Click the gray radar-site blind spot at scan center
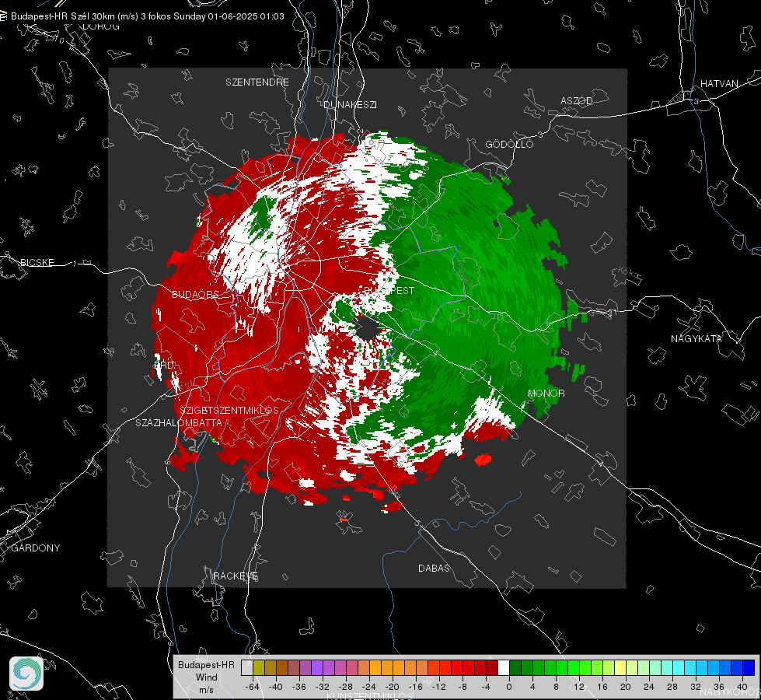The width and height of the screenshot is (761, 700). point(367,329)
